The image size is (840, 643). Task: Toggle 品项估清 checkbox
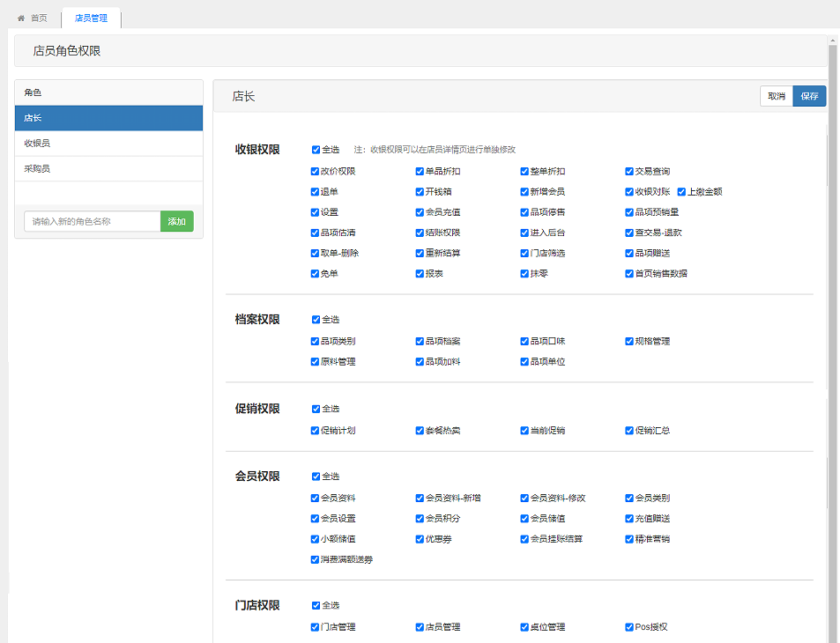pyautogui.click(x=315, y=233)
